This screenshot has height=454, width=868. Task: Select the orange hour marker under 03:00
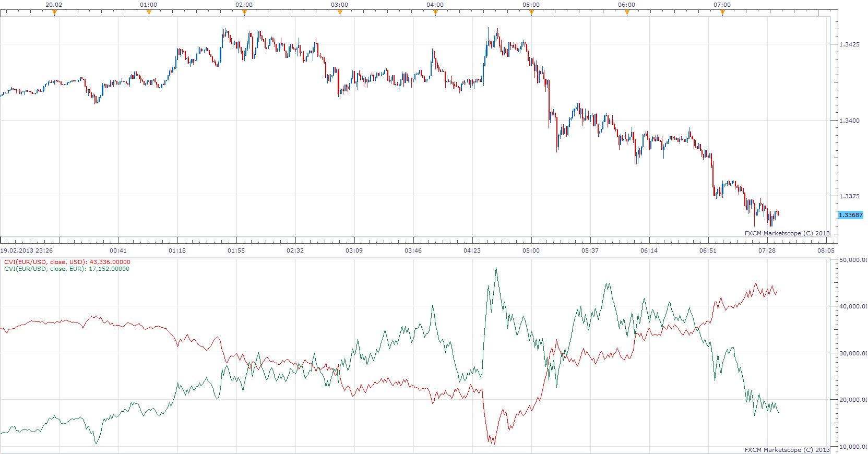(x=340, y=13)
